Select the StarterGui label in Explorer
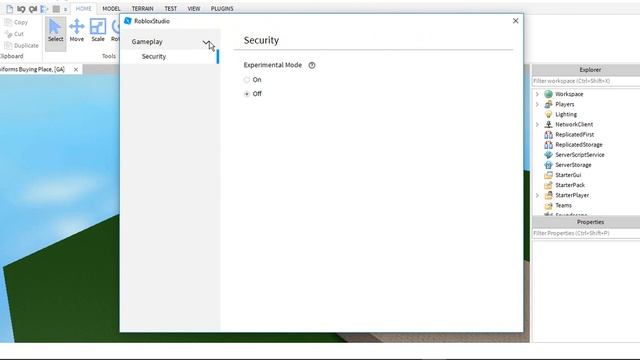The width and height of the screenshot is (640, 360). tap(568, 175)
